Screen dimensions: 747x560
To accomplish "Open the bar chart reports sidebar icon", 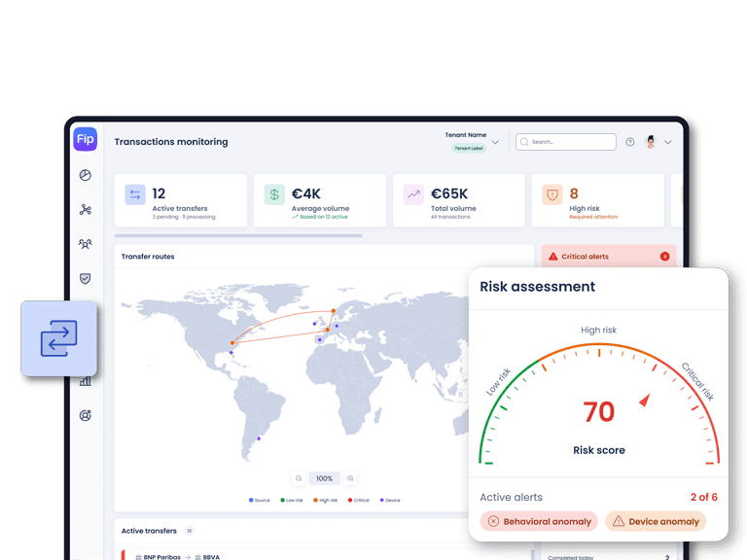I will click(86, 381).
